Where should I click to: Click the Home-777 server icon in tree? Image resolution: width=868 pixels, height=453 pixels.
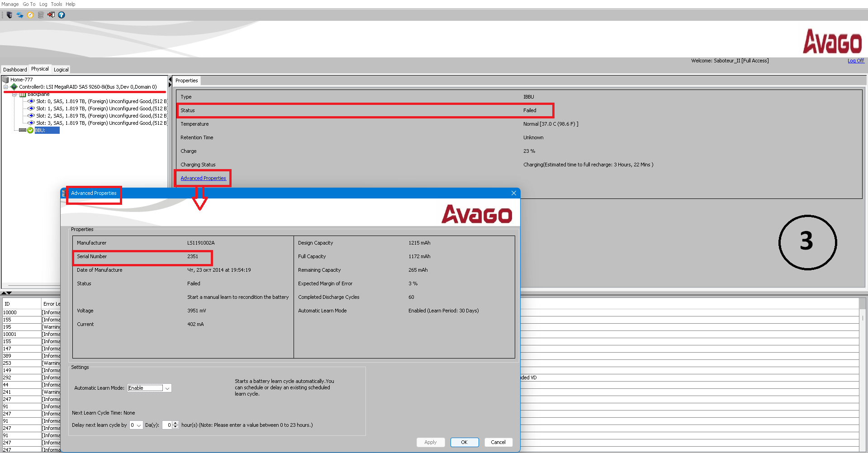click(x=5, y=80)
